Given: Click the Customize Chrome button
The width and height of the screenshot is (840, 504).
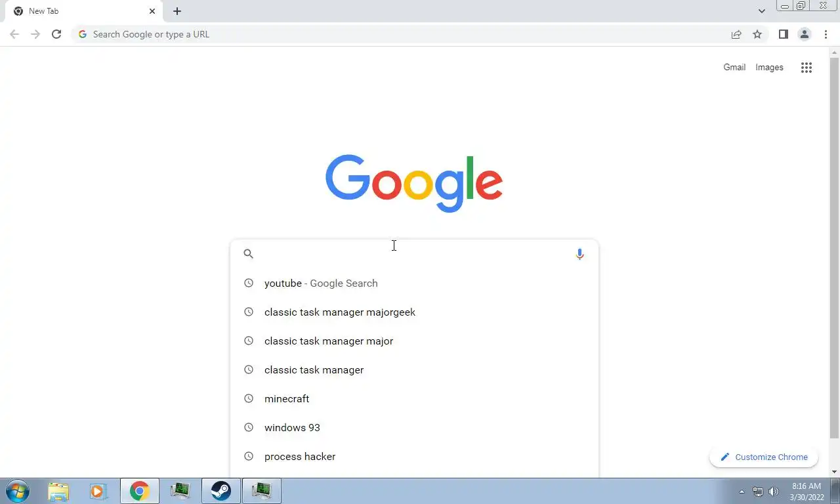Looking at the screenshot, I should point(764,457).
